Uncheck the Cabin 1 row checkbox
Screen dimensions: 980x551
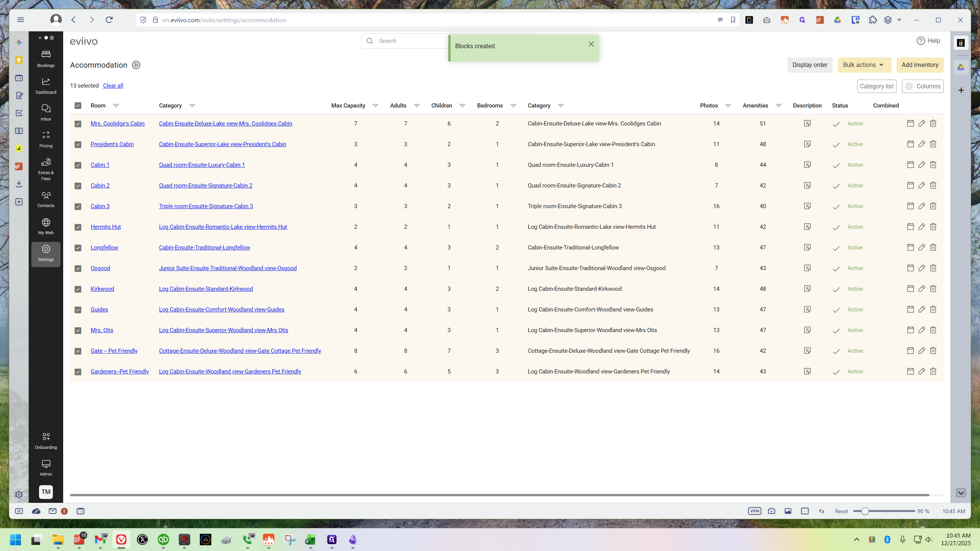78,165
